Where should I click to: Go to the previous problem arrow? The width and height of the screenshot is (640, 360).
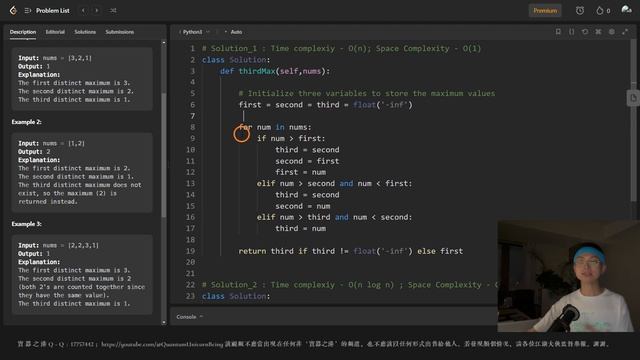[83, 11]
